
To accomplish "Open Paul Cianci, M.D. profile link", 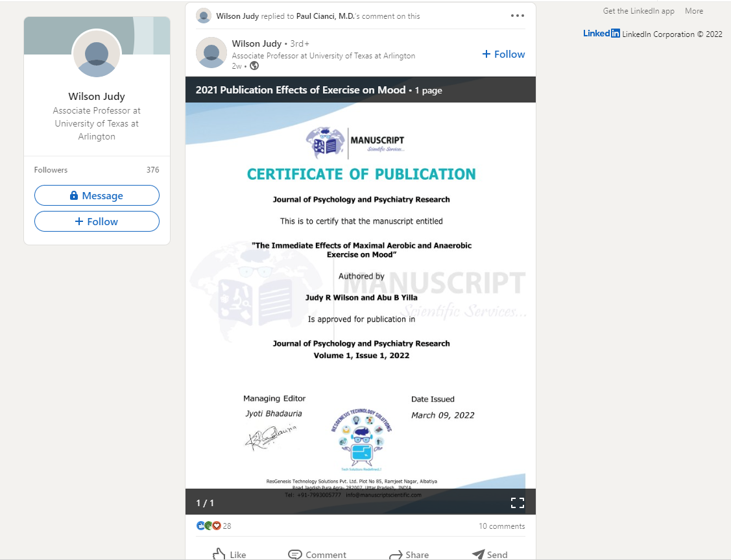I will (326, 16).
